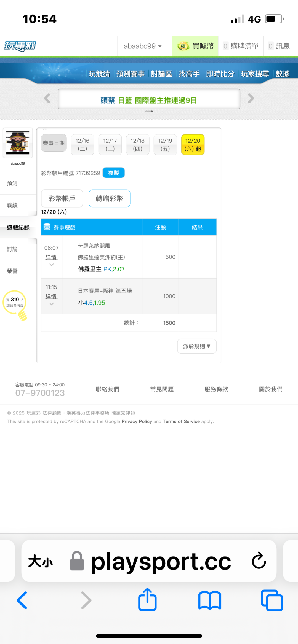The width and height of the screenshot is (298, 644).
Task: Show next banner with right arrow
Action: 251,98
